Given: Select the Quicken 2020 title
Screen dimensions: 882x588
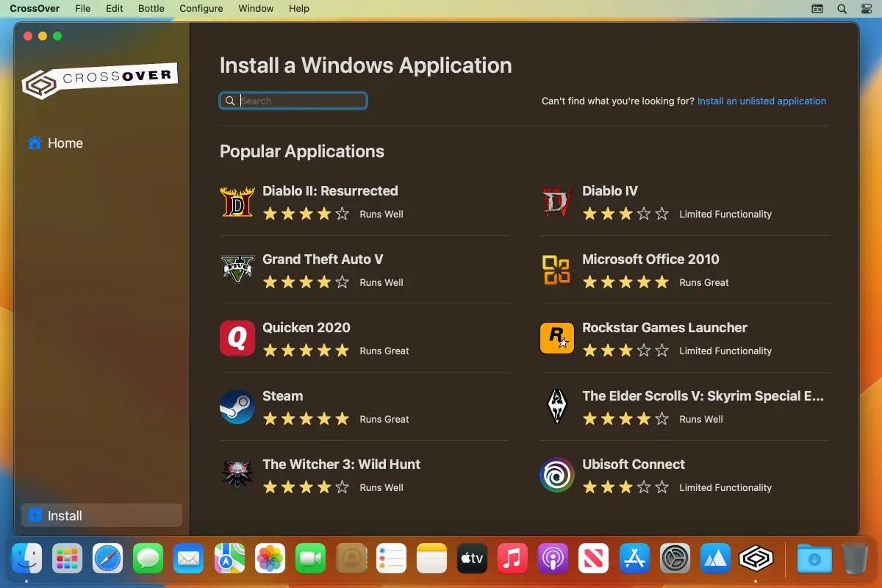Looking at the screenshot, I should click(x=306, y=327).
